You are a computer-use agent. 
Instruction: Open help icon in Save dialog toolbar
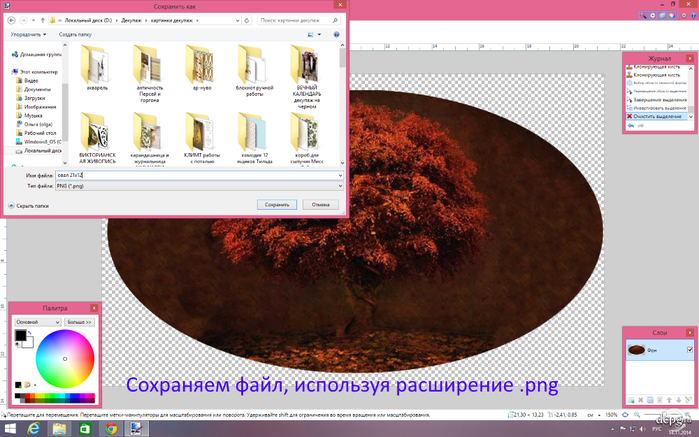337,34
